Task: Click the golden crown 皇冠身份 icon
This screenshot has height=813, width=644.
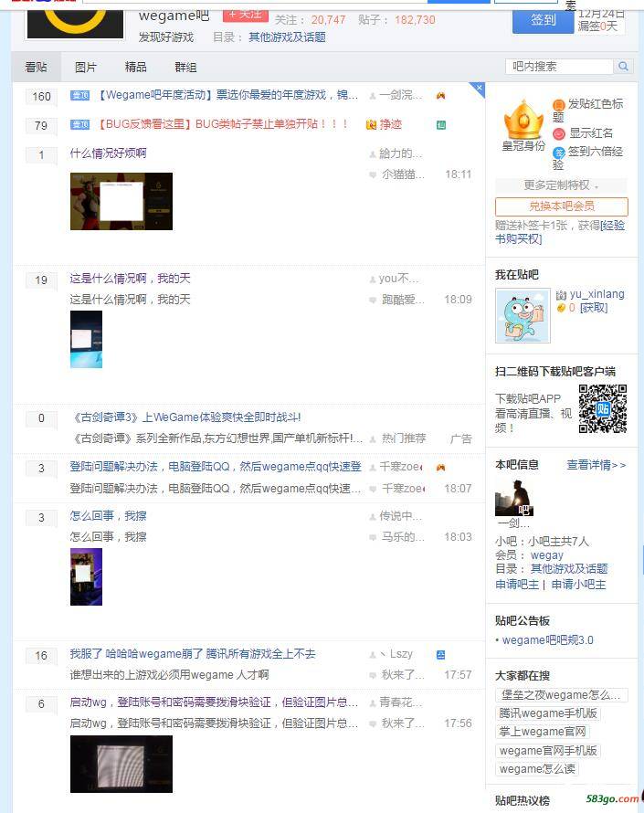Action: point(523,120)
